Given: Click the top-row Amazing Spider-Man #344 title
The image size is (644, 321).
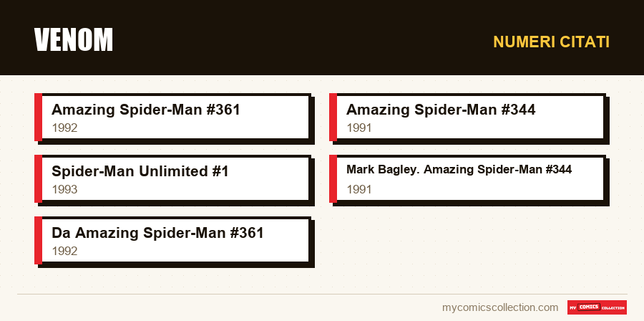Looking at the screenshot, I should (441, 110).
